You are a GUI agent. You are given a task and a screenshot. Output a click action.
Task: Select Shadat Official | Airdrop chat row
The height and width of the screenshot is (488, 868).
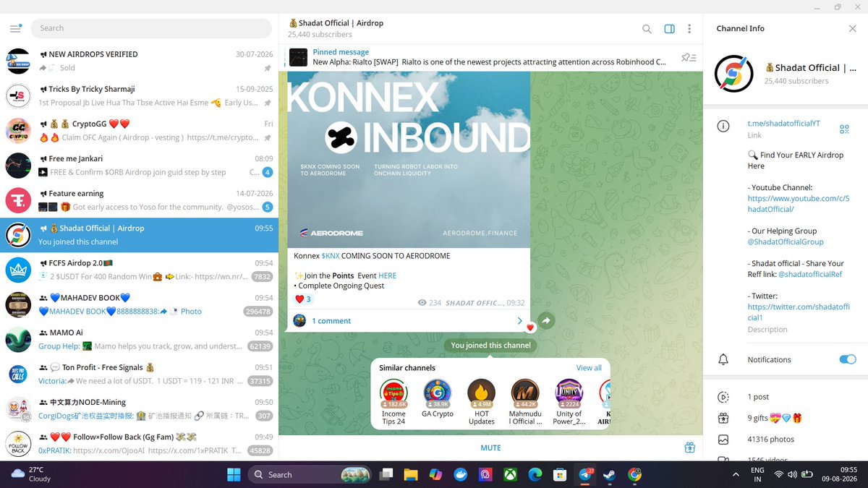tap(139, 235)
